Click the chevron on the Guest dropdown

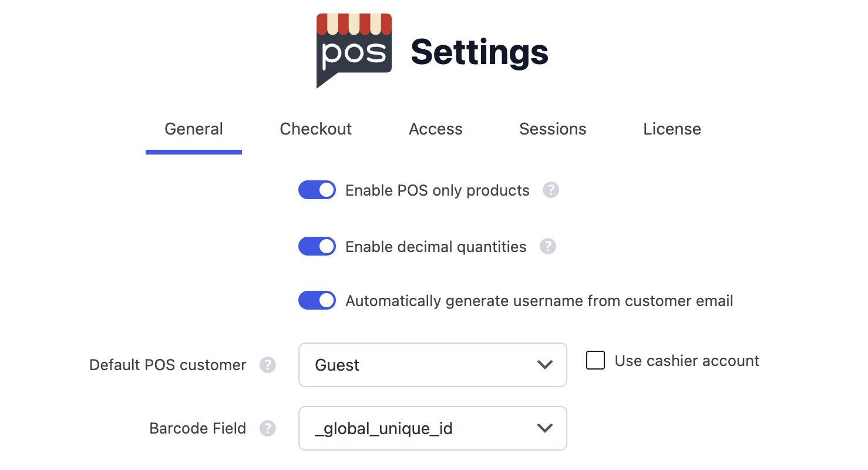(544, 365)
